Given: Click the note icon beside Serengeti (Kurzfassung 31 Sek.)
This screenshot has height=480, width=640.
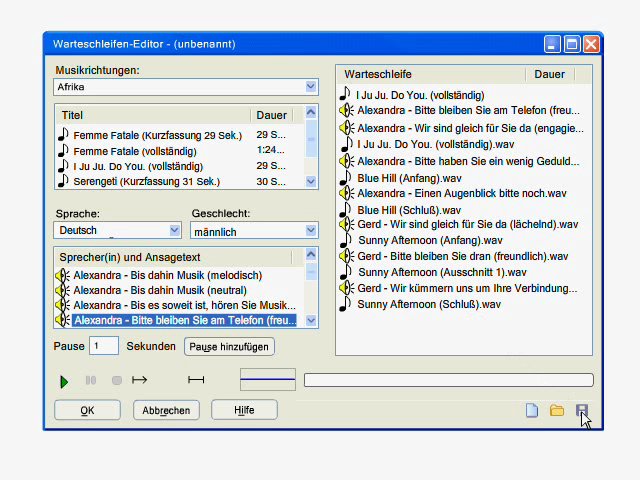Looking at the screenshot, I should 63,181.
